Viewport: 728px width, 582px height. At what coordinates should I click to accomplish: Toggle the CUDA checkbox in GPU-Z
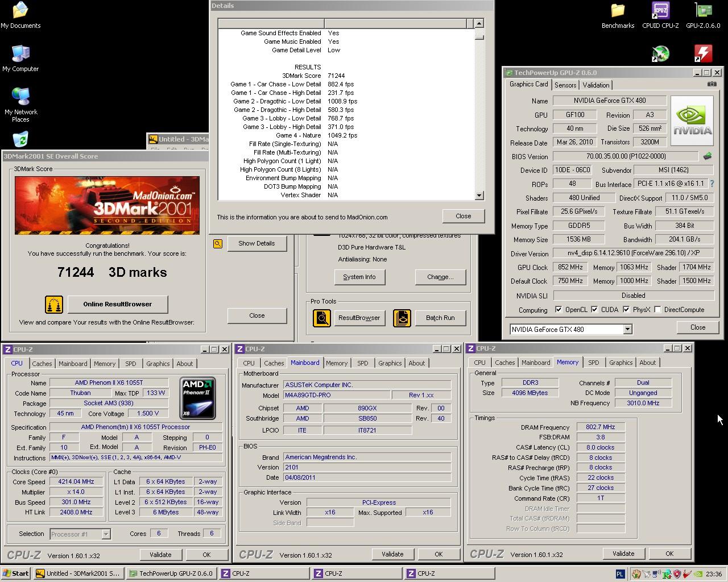coord(594,310)
